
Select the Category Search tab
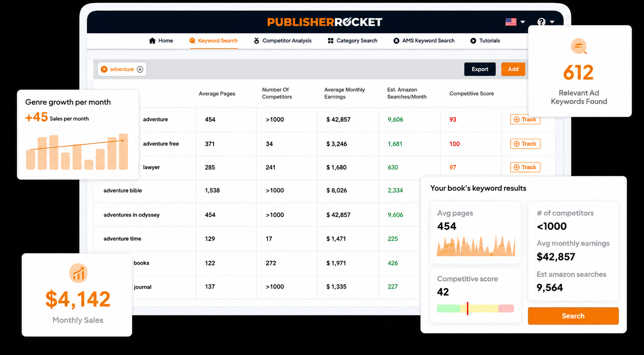(x=353, y=41)
